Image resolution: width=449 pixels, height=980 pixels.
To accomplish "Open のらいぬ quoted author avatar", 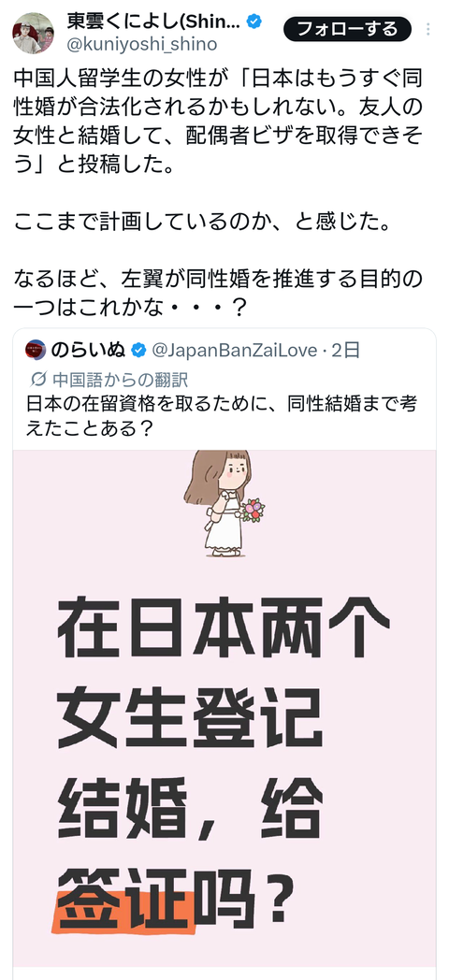I will 36,350.
